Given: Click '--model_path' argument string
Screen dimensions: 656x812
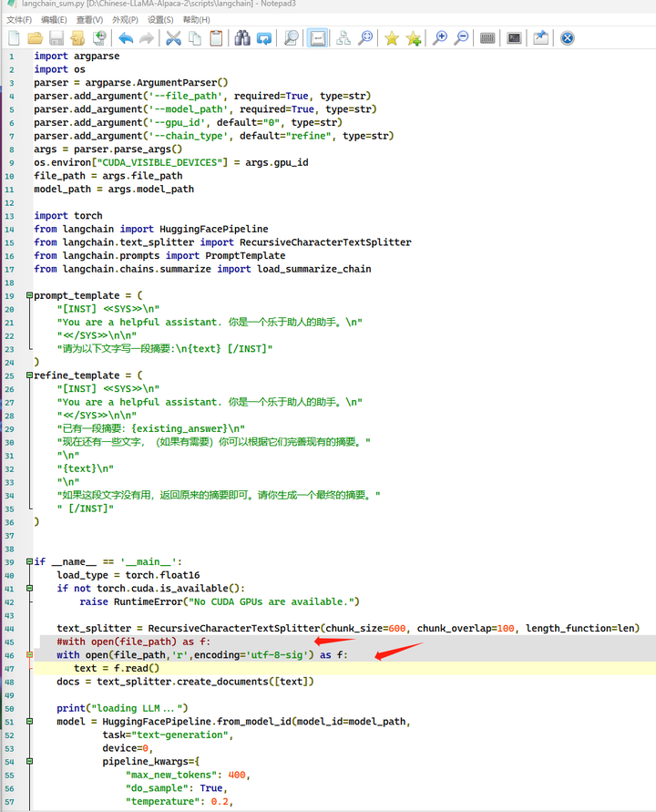Looking at the screenshot, I should (x=189, y=109).
